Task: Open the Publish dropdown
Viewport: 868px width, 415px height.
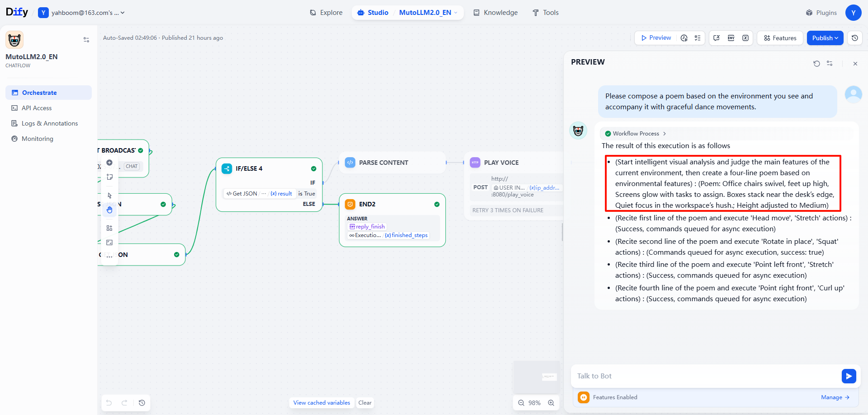Action: point(825,38)
